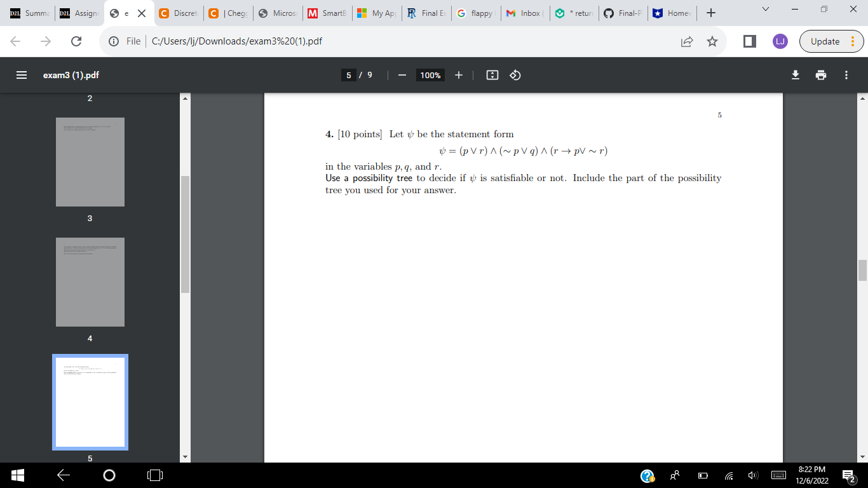Open the Windows Start menu
Screen dimensions: 868x488
[17, 475]
